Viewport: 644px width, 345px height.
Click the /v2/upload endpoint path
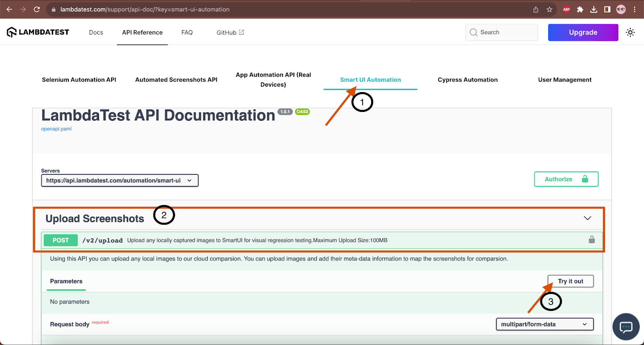(x=103, y=240)
